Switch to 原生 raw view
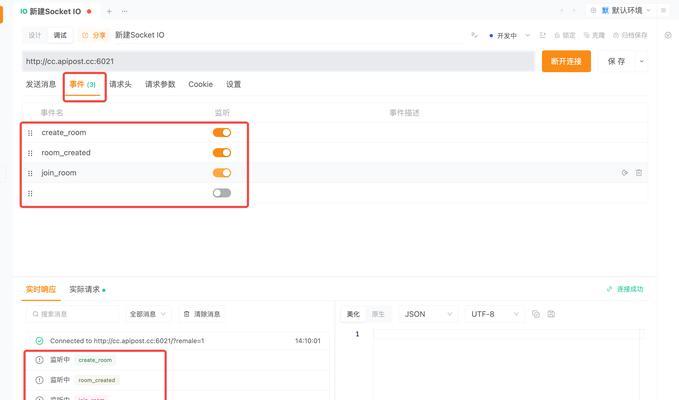Screen dimensions: 679x400 coord(378,314)
